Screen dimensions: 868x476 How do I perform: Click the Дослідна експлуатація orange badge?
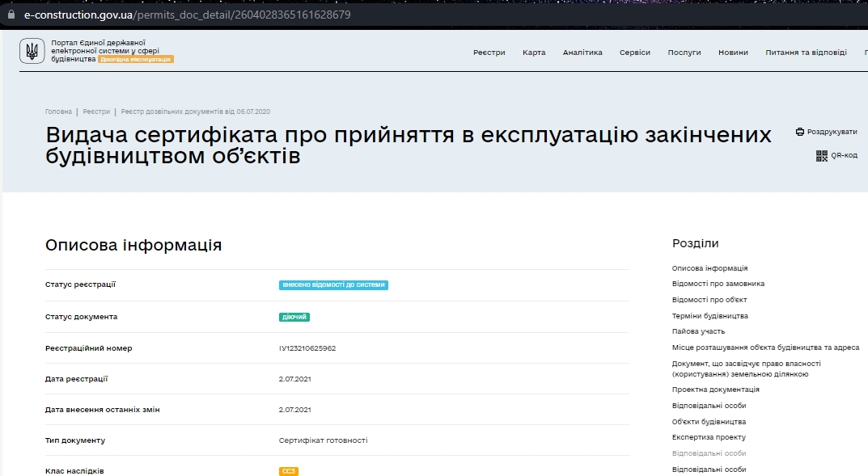[x=136, y=59]
